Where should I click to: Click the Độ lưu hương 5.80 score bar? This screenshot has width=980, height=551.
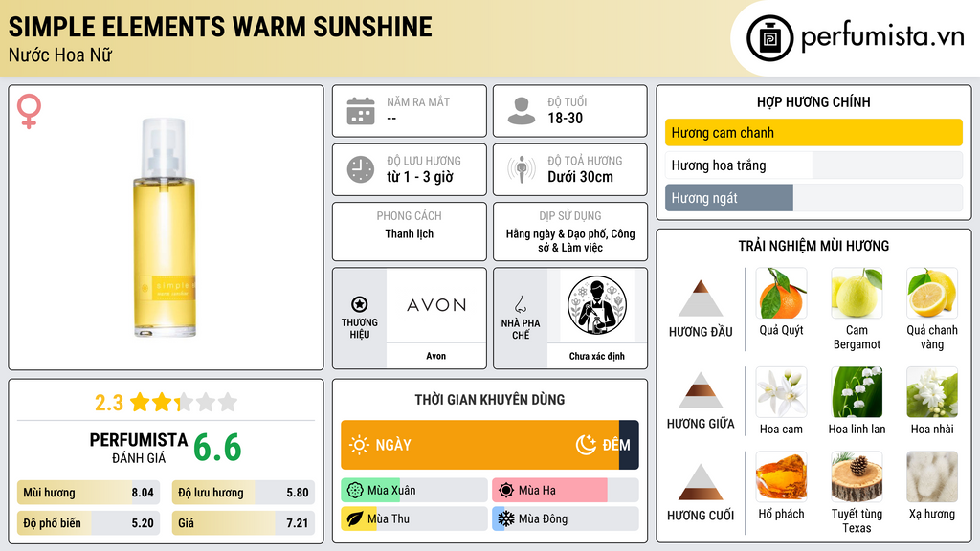243,493
